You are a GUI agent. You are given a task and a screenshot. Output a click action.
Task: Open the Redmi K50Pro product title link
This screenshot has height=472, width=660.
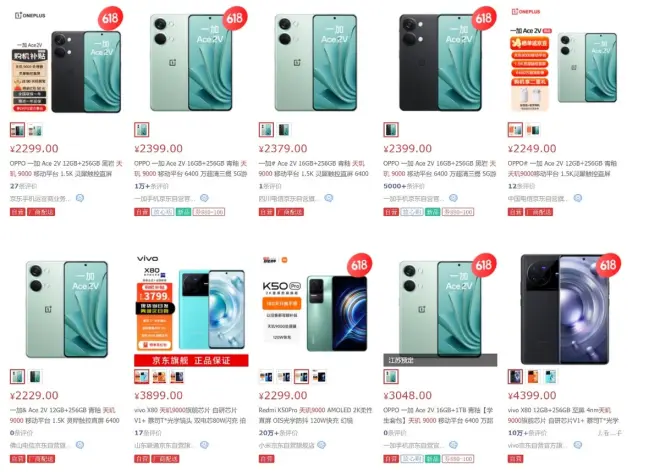tap(315, 415)
